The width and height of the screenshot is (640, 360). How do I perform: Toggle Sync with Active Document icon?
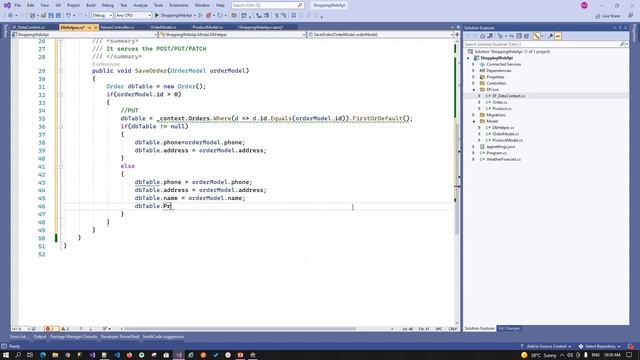pos(511,36)
